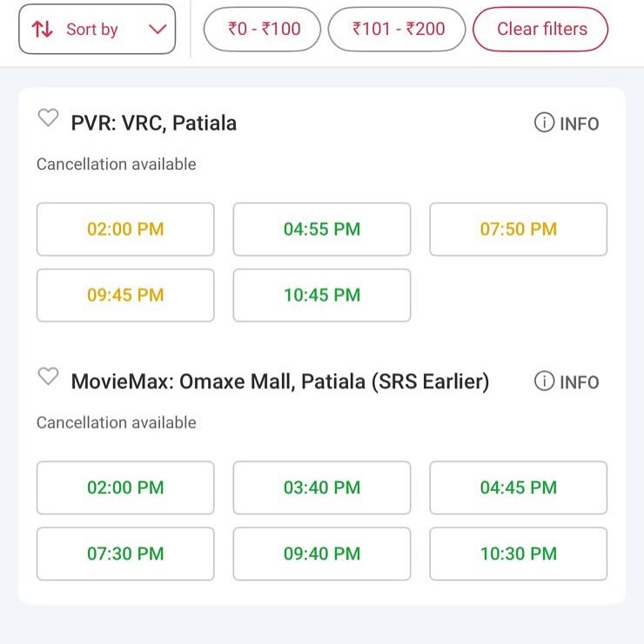
Task: Choose the 03:40 PM MovieMax show
Action: (x=322, y=488)
